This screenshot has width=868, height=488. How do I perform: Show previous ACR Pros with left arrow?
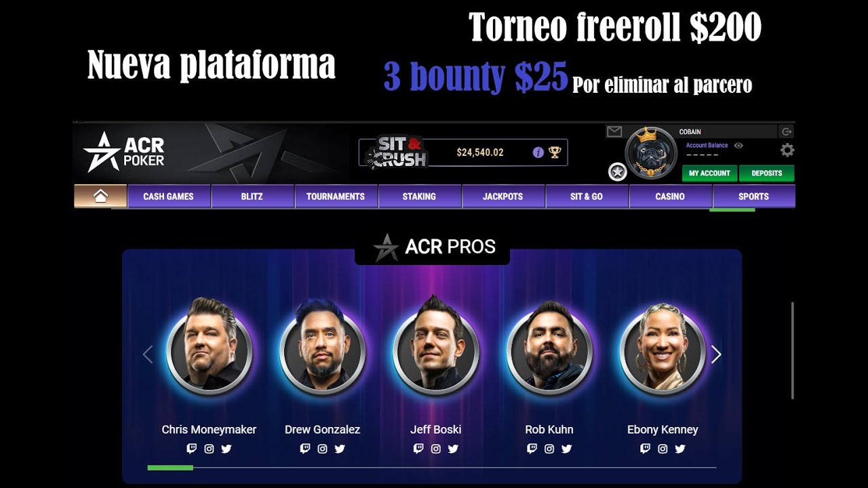click(148, 354)
